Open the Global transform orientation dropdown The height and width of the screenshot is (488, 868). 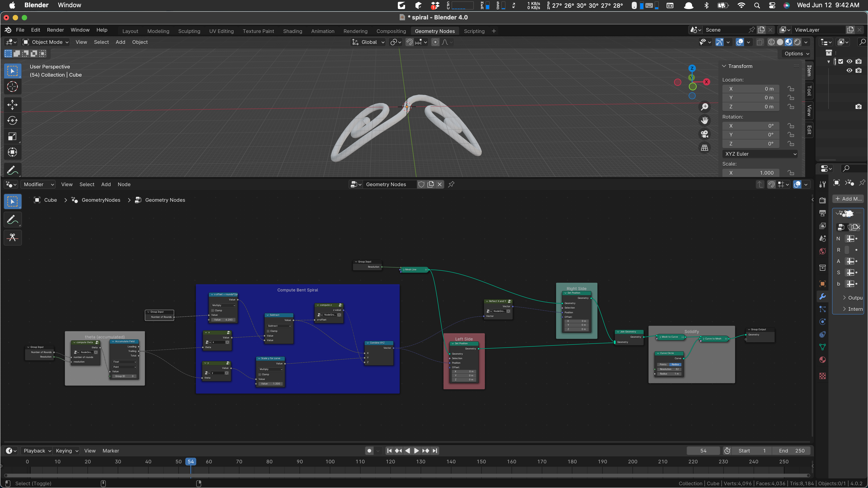tap(368, 42)
